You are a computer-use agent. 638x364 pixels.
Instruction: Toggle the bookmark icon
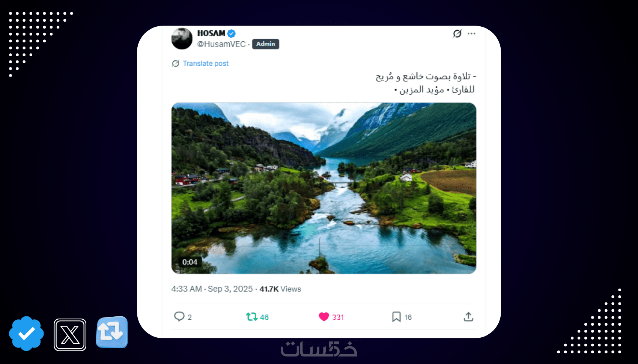(396, 317)
